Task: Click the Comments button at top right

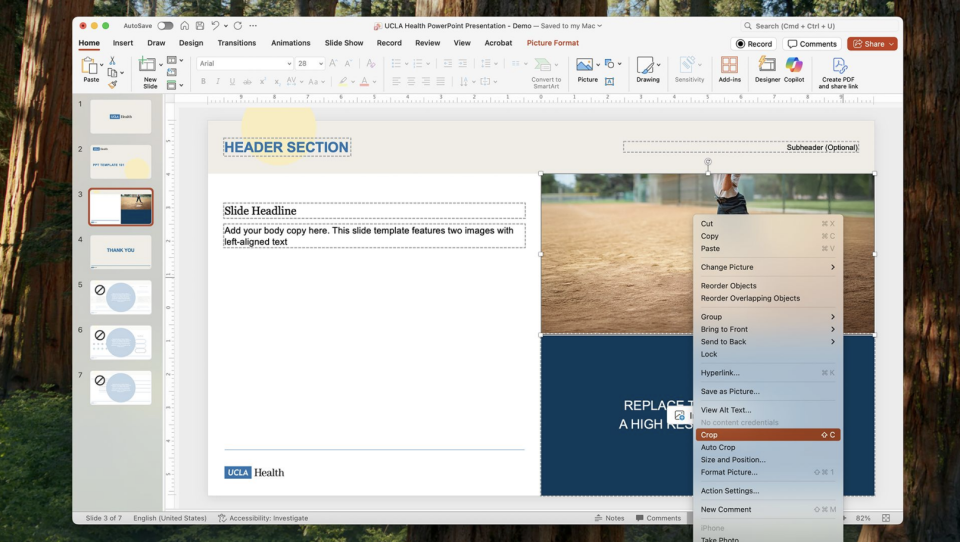Action: [x=812, y=44]
